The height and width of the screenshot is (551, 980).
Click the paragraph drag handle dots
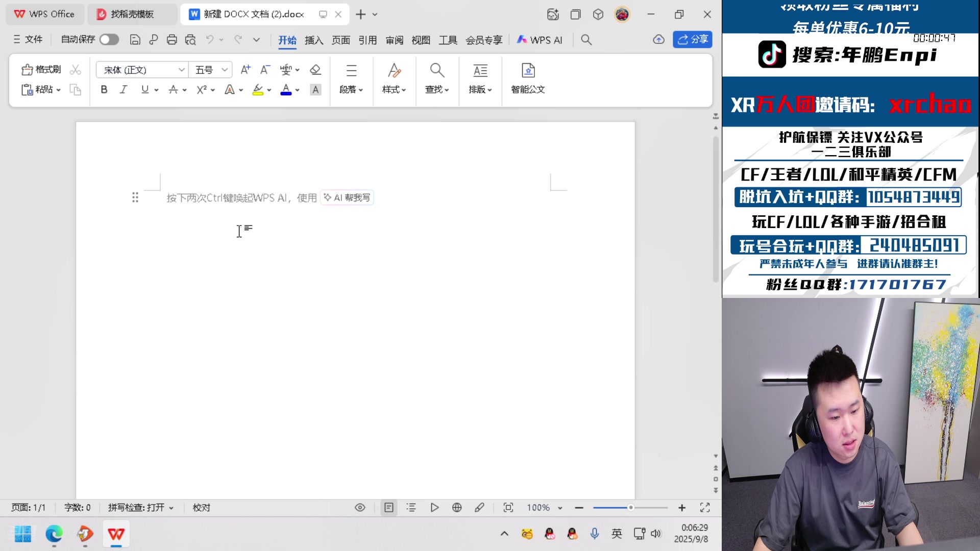[x=135, y=197]
